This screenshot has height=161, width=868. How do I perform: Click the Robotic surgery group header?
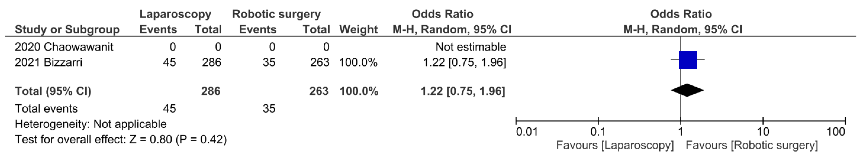tap(276, 14)
